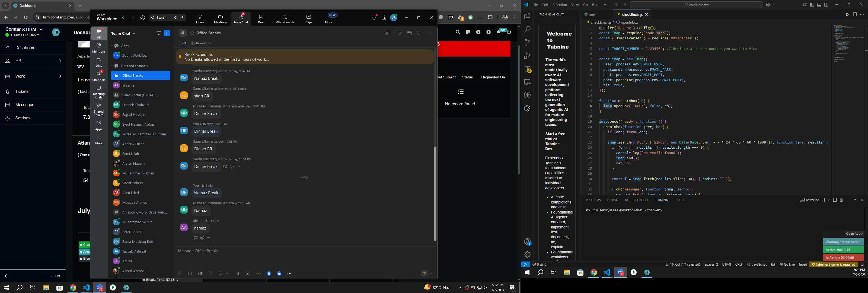Toggle Insert mode in VS Code status bar

(x=803, y=265)
